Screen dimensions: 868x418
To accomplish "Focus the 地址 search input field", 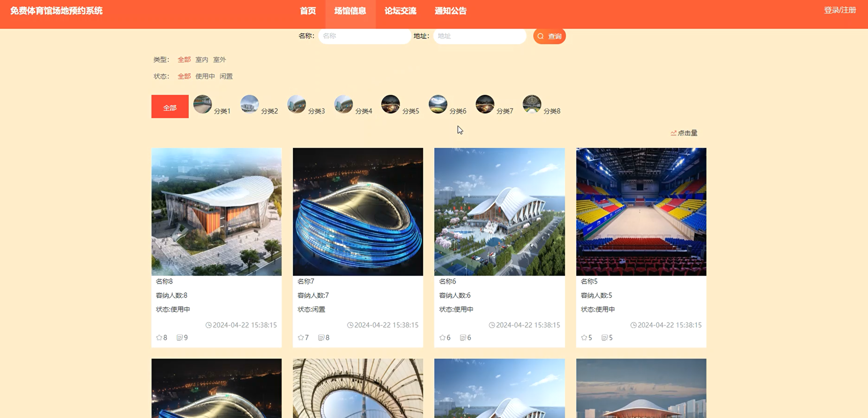I will click(480, 36).
